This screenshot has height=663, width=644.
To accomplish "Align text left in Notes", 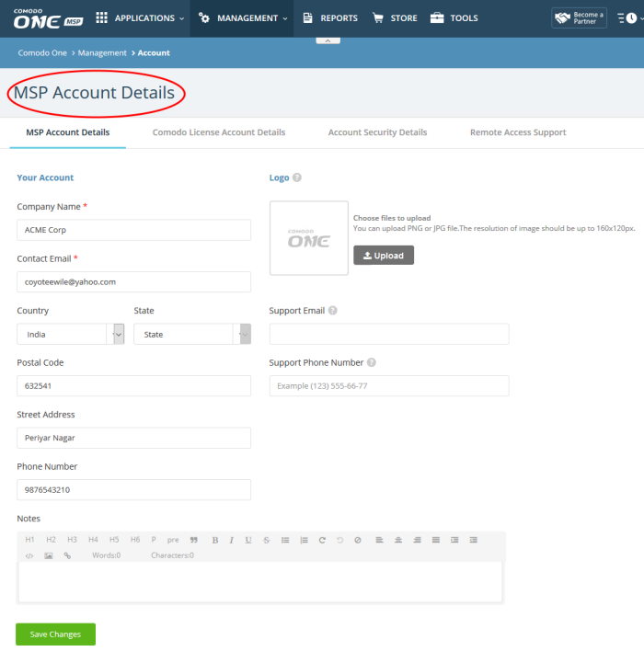I will (x=379, y=540).
